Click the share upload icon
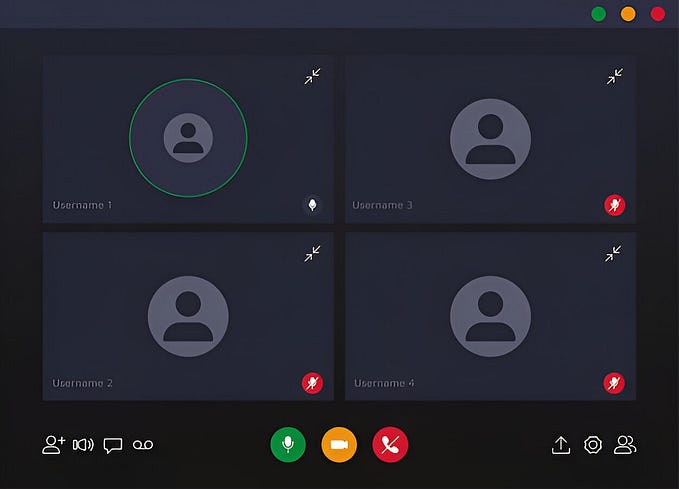This screenshot has width=679, height=489. (561, 445)
